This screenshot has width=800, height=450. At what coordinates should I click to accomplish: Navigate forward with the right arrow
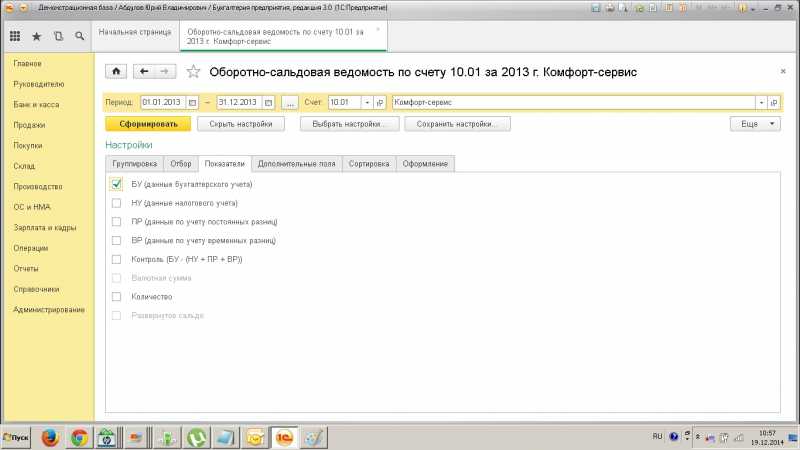[165, 71]
